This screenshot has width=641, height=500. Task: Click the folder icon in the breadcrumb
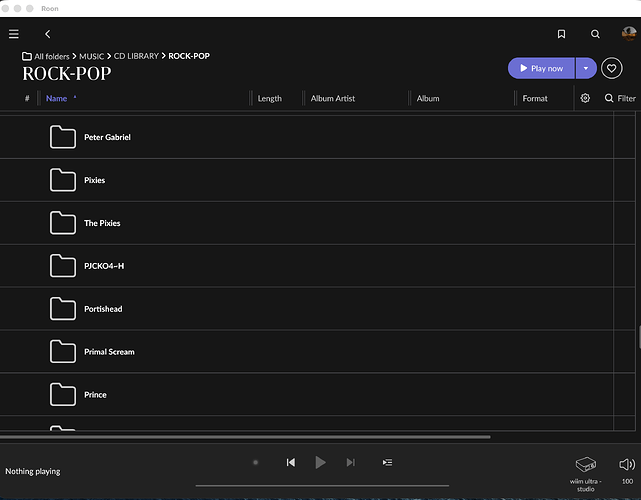click(x=27, y=56)
